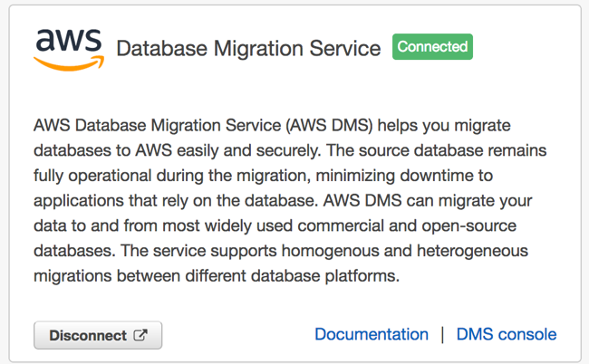Viewport: 589px width, 364px height.
Task: Click description line starting "fully operational during"
Action: pyautogui.click(x=264, y=176)
